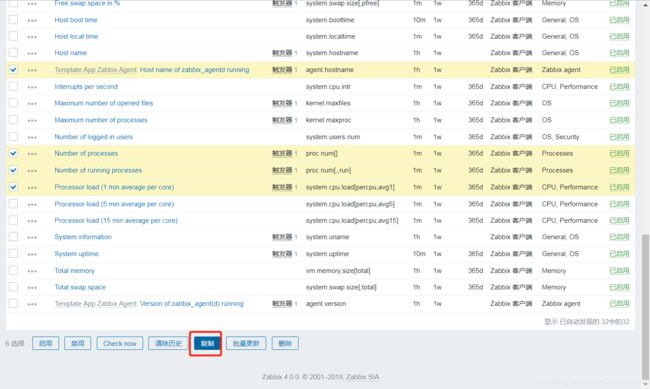Open three-dot menu for Number of logged in users
The width and height of the screenshot is (650, 389).
[x=32, y=137]
